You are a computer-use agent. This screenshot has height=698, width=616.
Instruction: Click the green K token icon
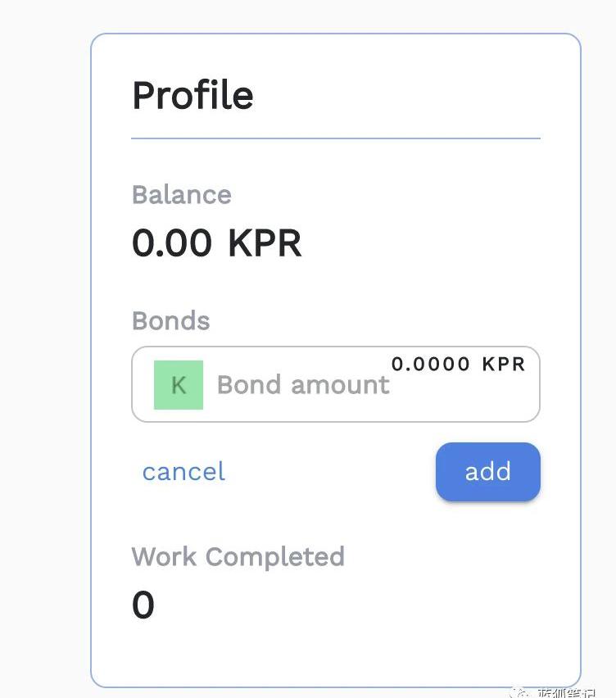[178, 384]
